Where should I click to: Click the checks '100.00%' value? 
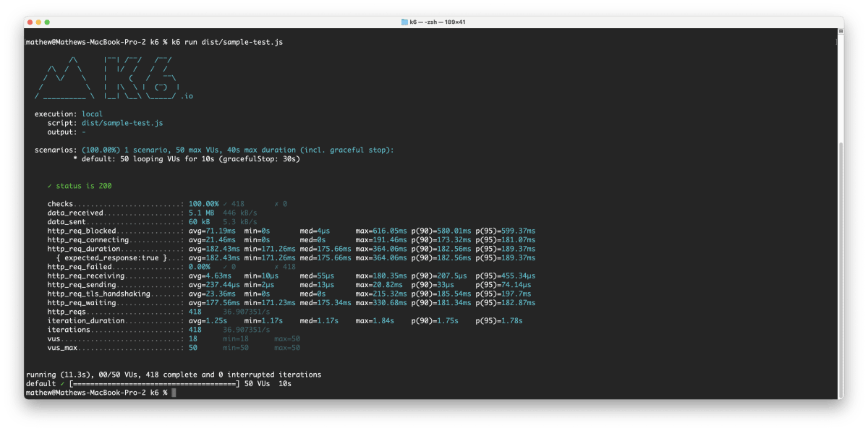coord(203,204)
